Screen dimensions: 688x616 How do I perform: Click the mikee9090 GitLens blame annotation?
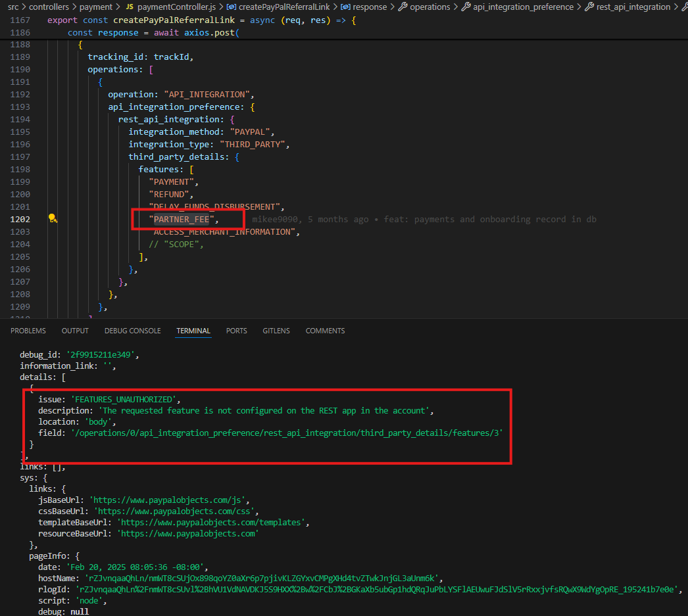424,219
